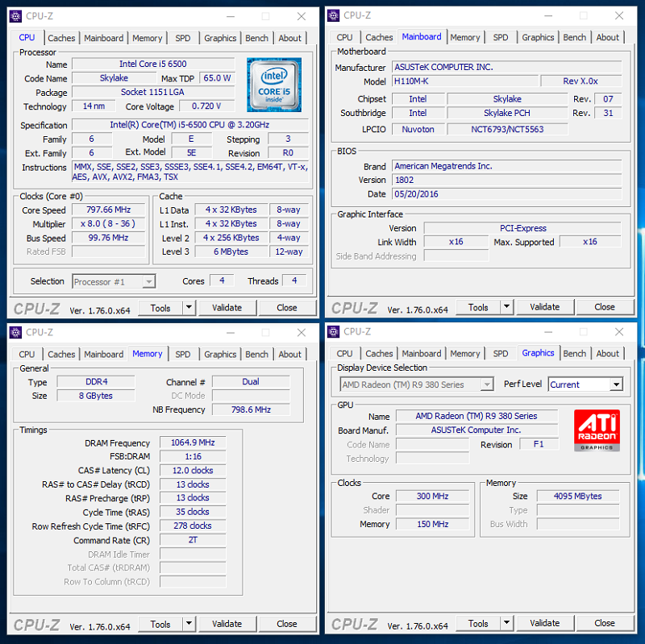Click Validate in the Mainboard window

click(545, 307)
